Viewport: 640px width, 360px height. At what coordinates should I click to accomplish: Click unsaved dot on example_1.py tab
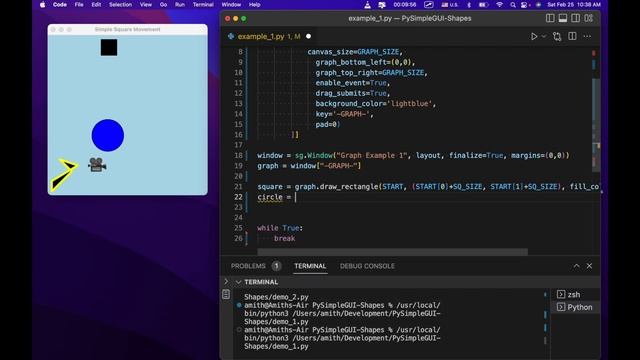309,36
